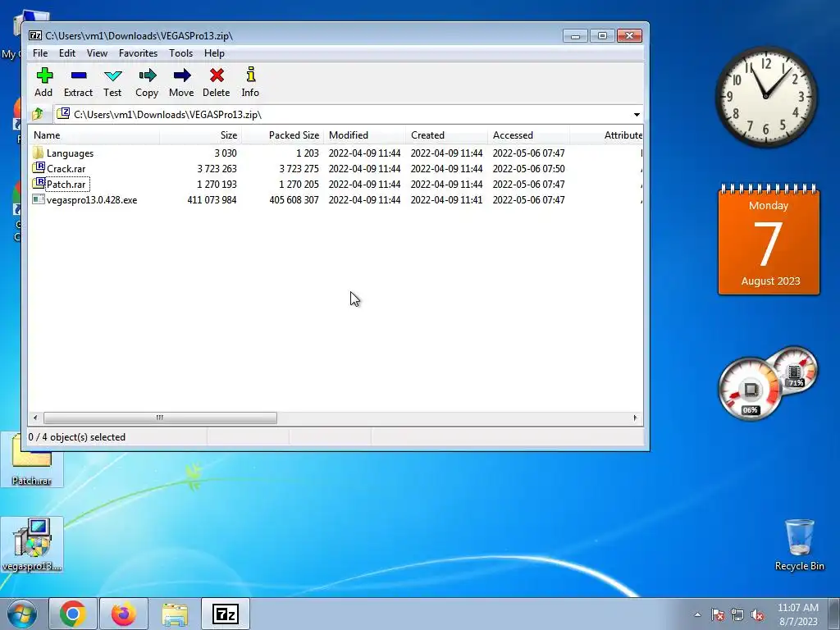This screenshot has width=840, height=630.
Task: Open Firefox from the taskbar
Action: click(124, 614)
